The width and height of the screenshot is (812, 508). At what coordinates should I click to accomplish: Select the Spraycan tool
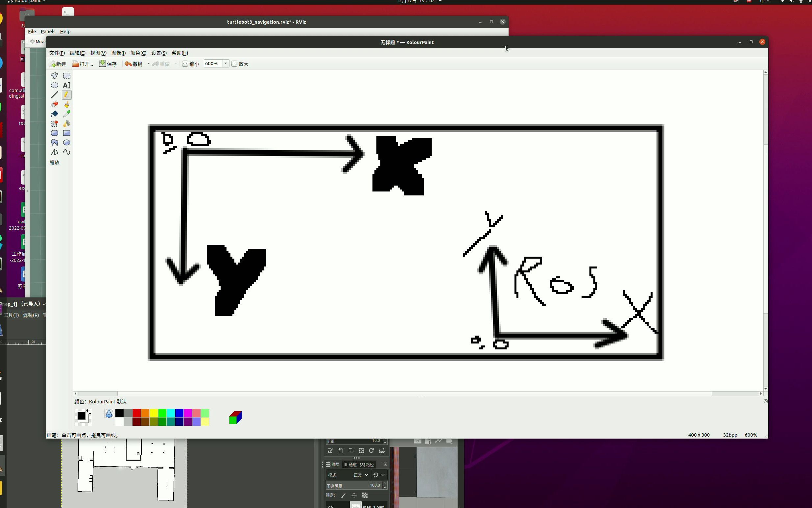coord(67,124)
